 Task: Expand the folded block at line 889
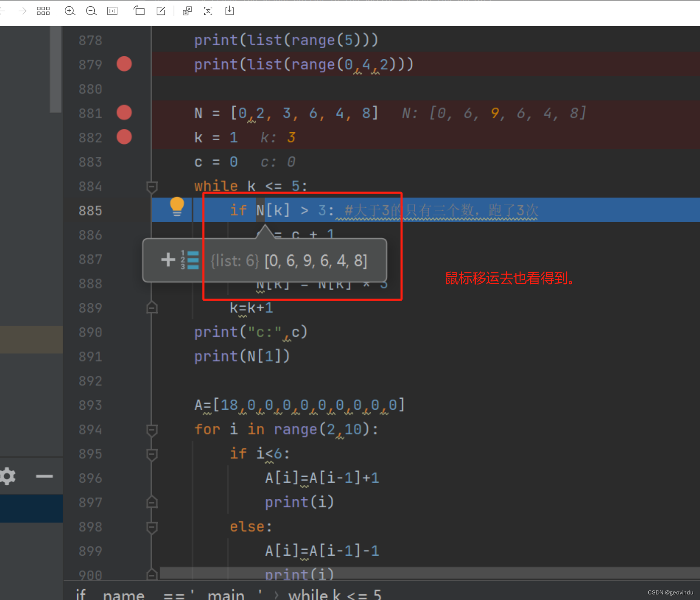[152, 307]
